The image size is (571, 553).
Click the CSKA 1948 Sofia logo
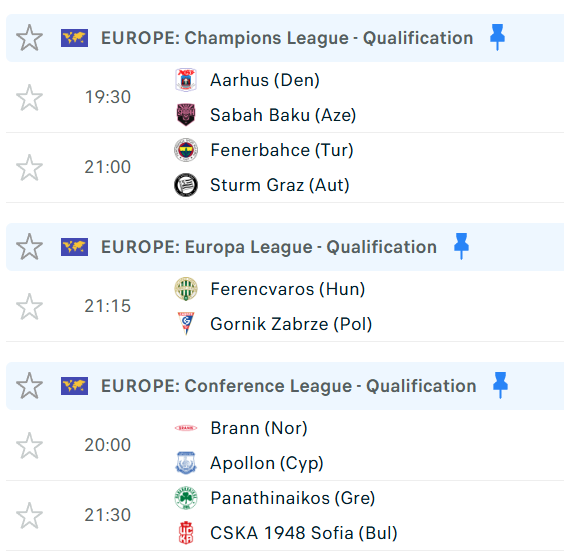tap(186, 533)
